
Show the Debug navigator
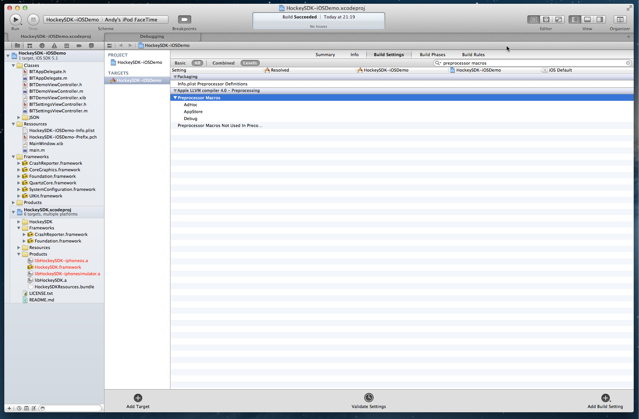66,46
